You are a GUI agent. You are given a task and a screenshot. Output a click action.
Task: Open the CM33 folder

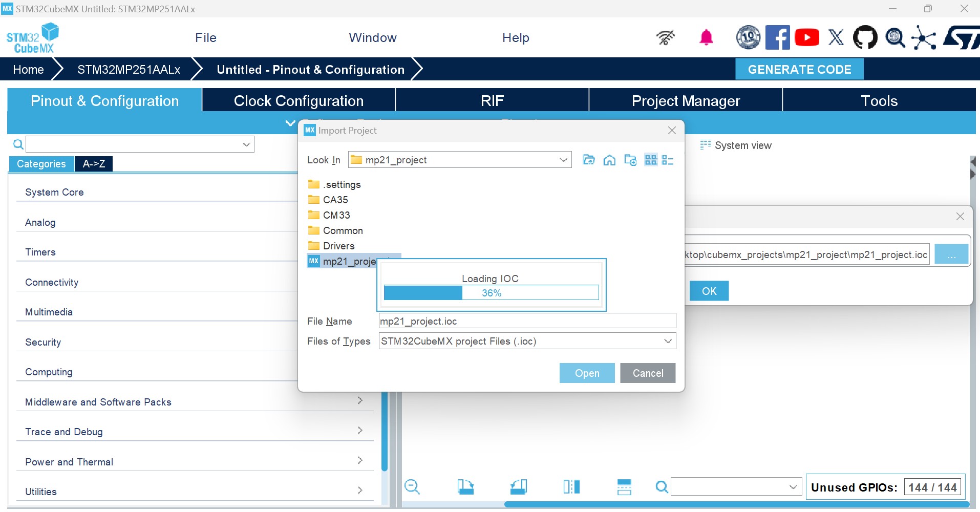tap(329, 215)
